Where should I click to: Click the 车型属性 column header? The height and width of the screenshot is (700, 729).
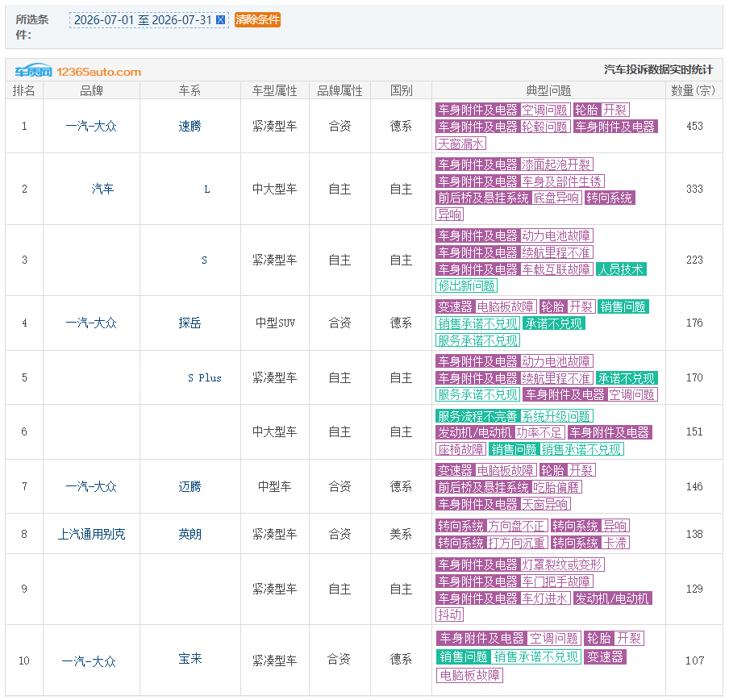[275, 90]
